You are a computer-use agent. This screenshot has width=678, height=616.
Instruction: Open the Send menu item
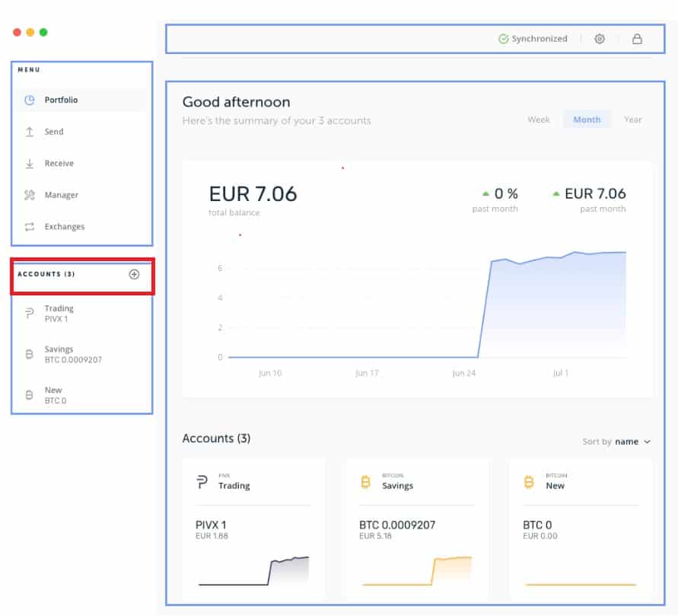pos(81,132)
